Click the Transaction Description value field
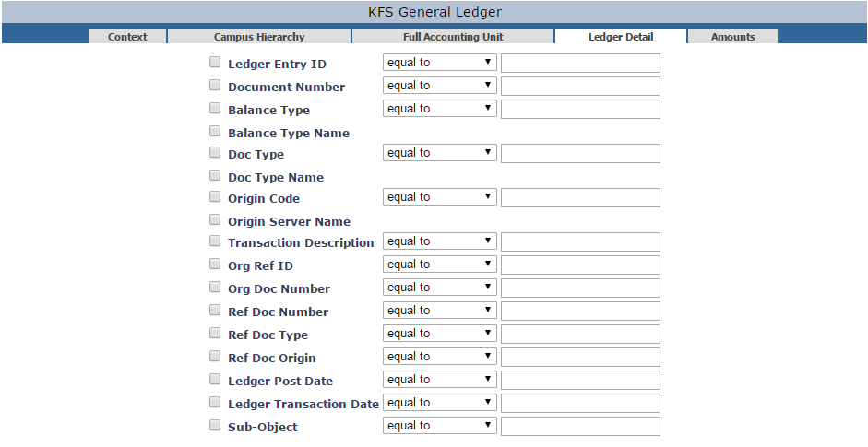Screen dimensions: 868x447 (581, 241)
